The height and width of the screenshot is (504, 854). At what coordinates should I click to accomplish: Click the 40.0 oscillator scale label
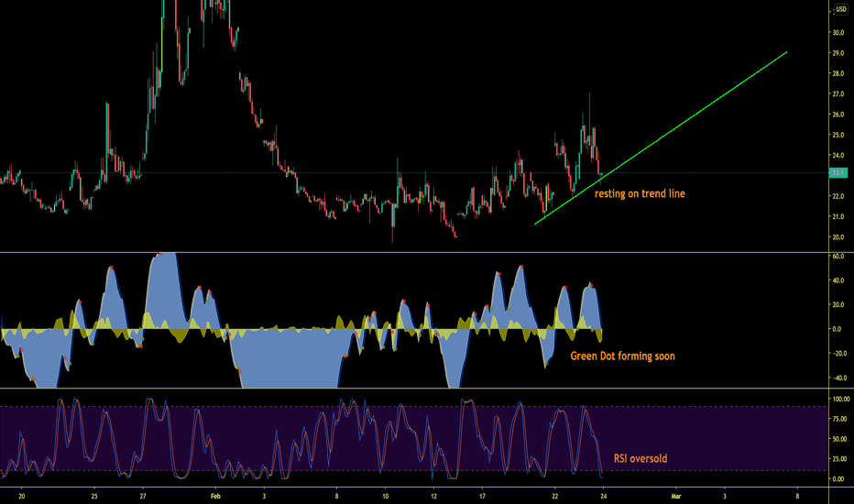[x=839, y=280]
